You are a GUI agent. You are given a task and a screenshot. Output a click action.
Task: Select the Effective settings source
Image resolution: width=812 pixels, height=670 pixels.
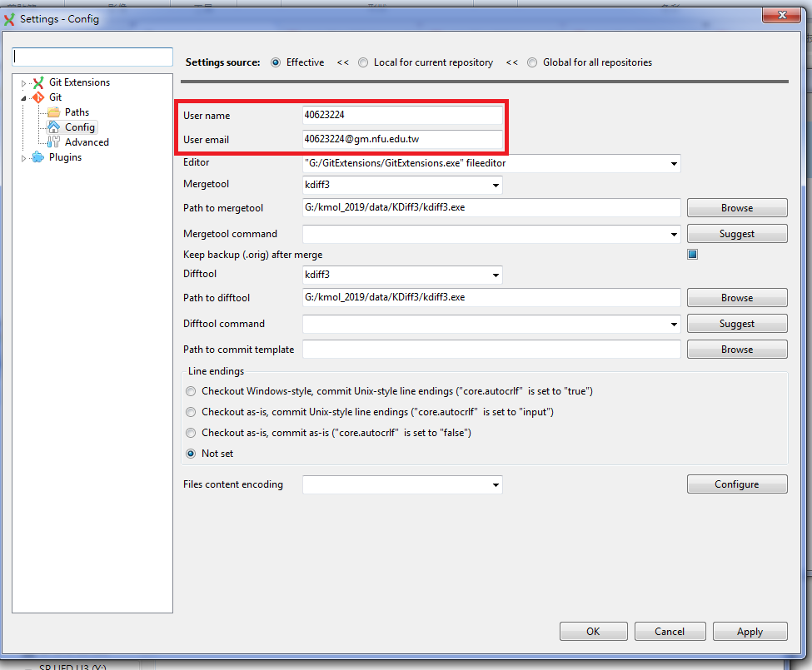point(276,62)
